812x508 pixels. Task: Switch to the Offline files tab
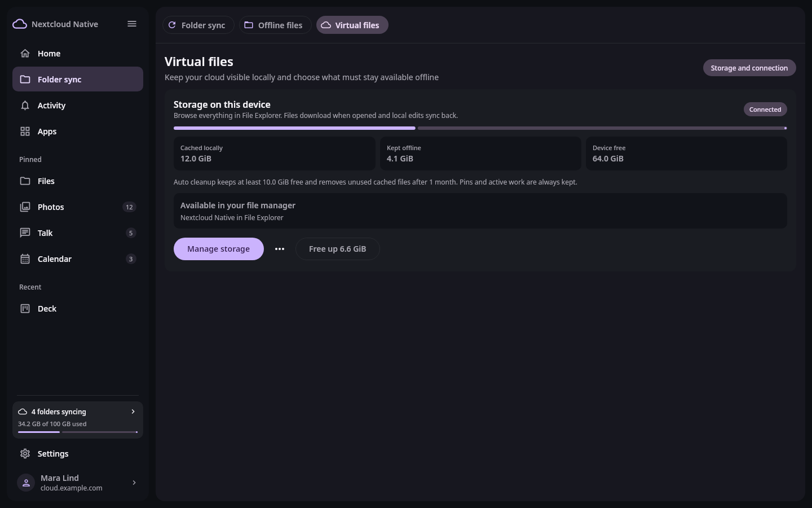coord(275,25)
